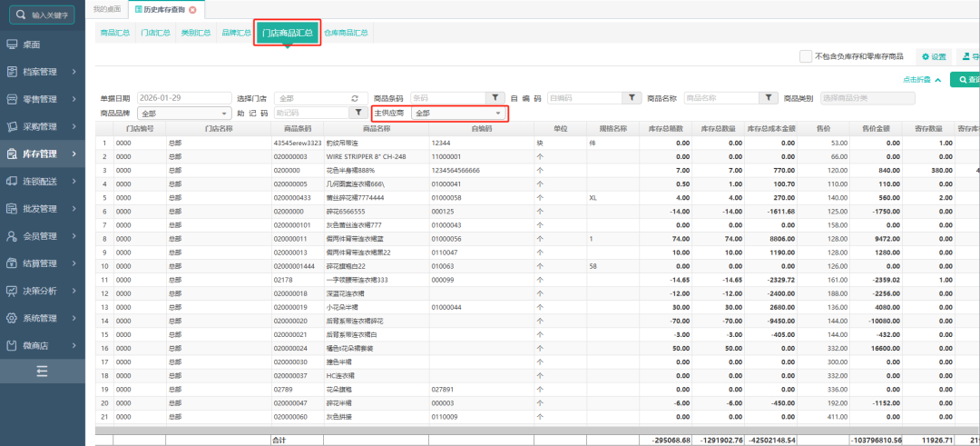Click the 库存管理 sidebar icon

(12, 154)
